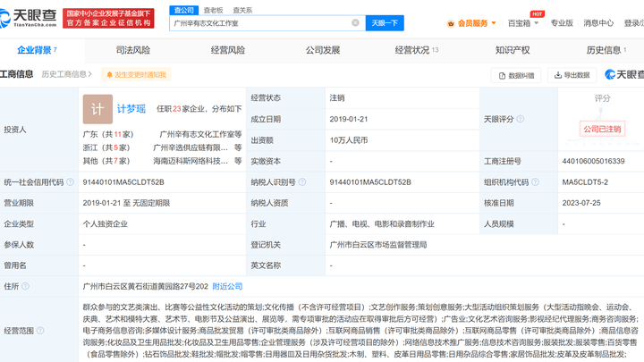This screenshot has height=362, width=644.
Task: Open 历史工商信息 link
Action: click(x=66, y=74)
